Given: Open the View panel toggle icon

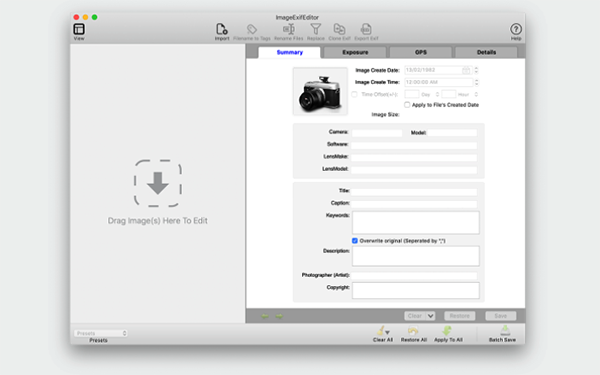Looking at the screenshot, I should point(79,29).
